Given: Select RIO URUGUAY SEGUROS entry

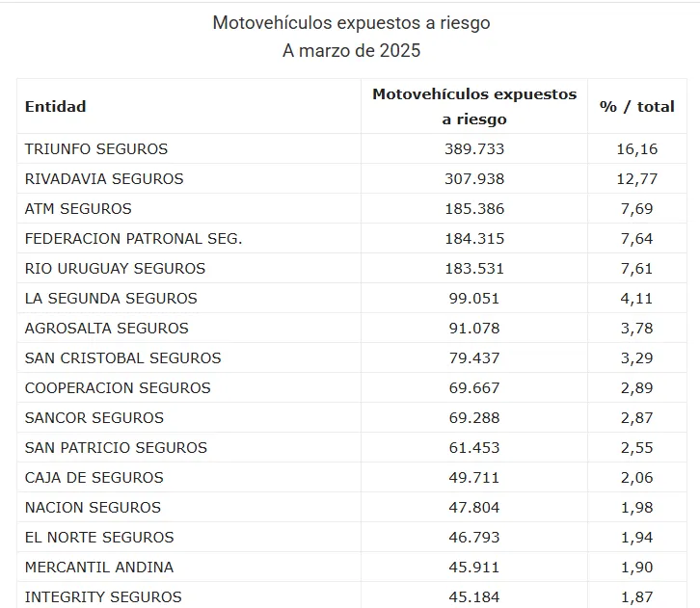Looking at the screenshot, I should click(115, 269).
